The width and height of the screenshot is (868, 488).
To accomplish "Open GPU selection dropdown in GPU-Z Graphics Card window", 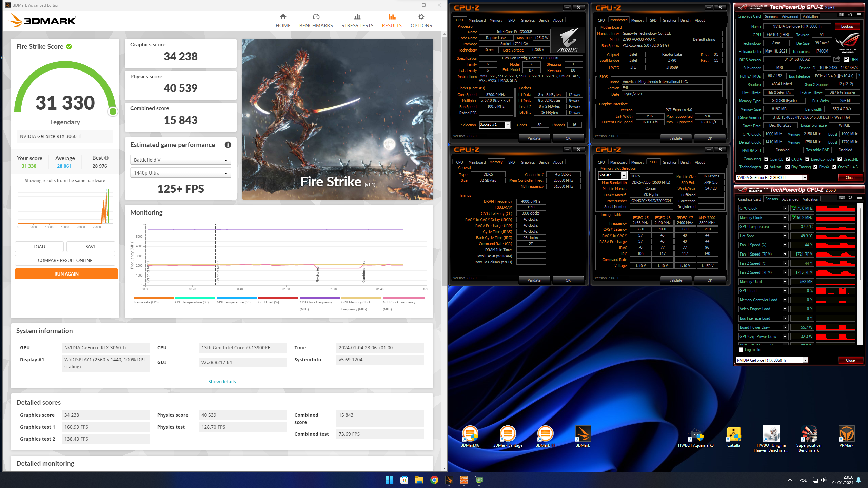I will 771,178.
